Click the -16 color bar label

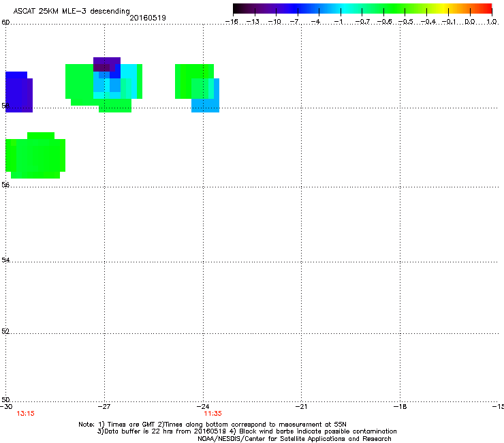(232, 22)
